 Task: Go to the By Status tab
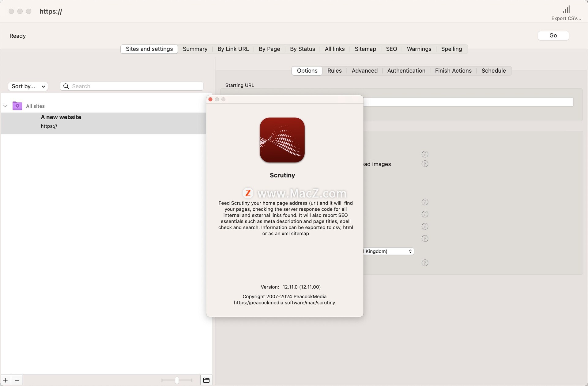point(302,49)
